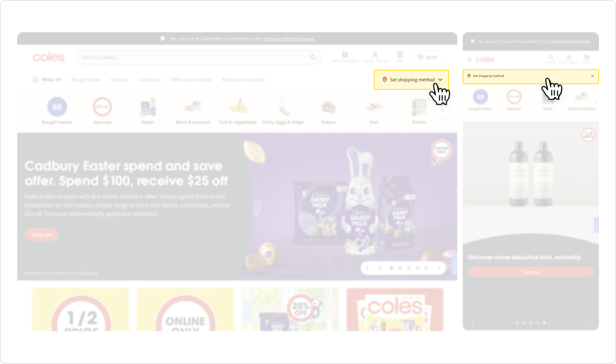Tap the Easter category in mobile view
616x364 pixels.
point(548,100)
